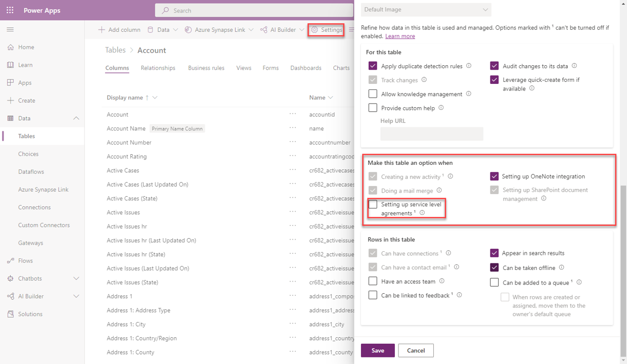627x364 pixels.
Task: Uncheck Setting up OneNote integration
Action: pyautogui.click(x=495, y=176)
